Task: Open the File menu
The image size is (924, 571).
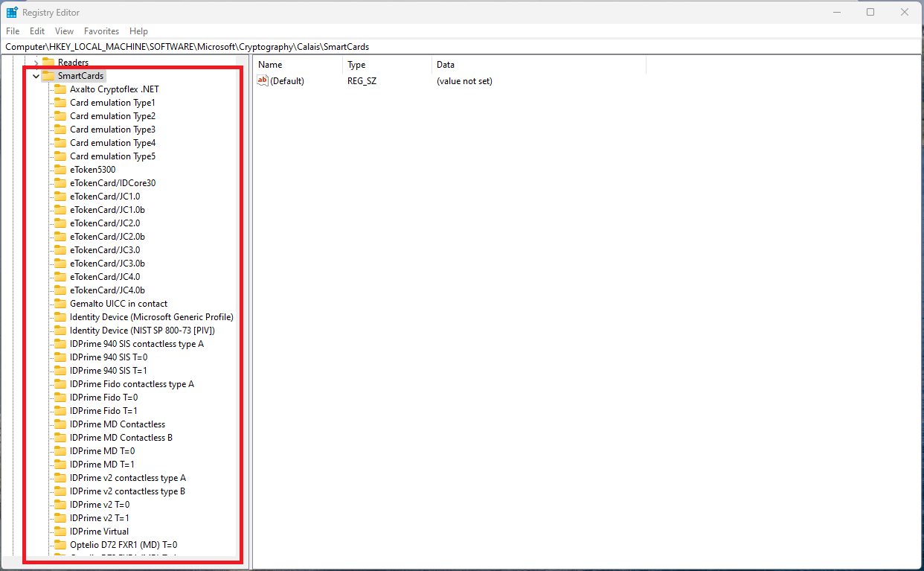Action: pos(13,31)
